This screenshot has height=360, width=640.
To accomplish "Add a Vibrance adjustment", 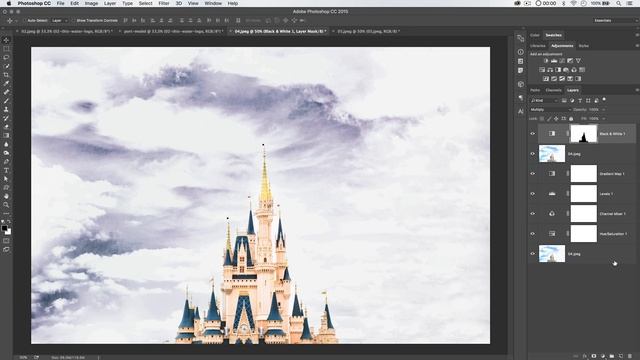I will pos(578,61).
